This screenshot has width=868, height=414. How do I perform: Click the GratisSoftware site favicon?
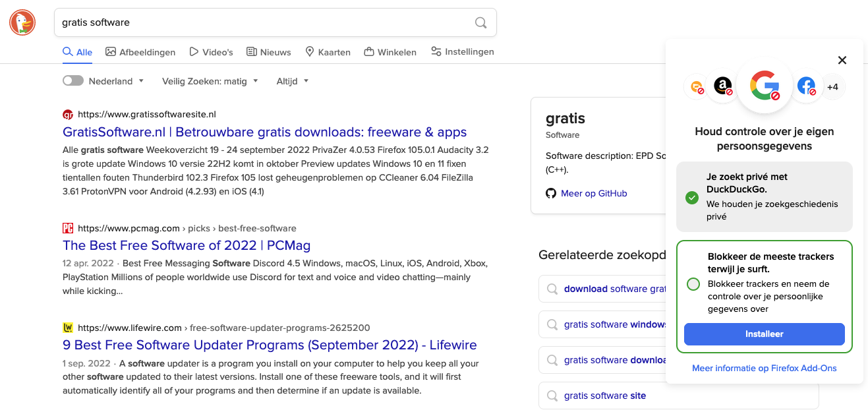(x=68, y=114)
